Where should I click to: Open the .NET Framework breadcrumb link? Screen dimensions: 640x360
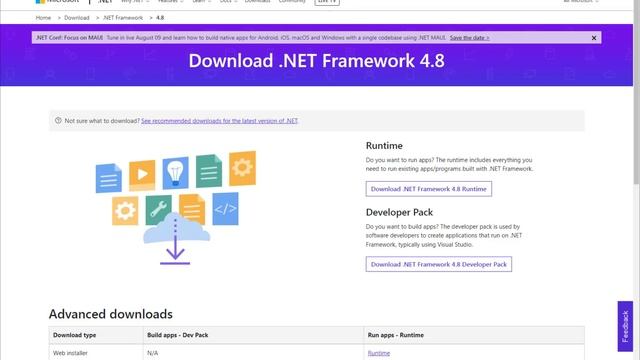(123, 18)
